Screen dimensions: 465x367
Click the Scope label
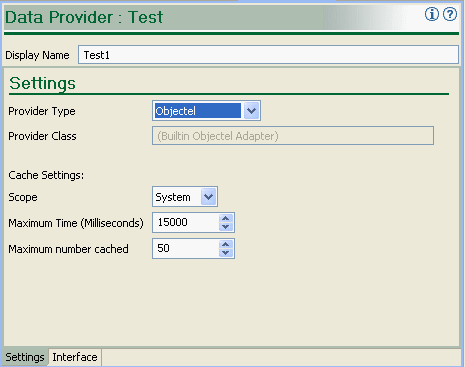(23, 197)
